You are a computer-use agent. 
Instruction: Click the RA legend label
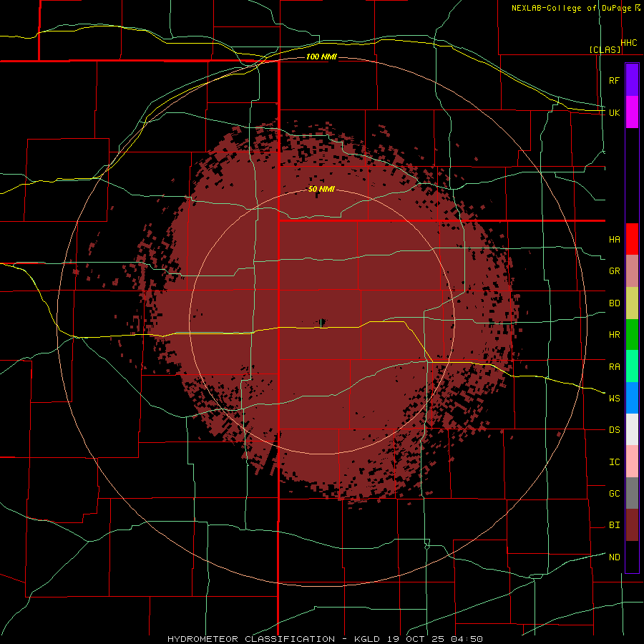tap(614, 366)
